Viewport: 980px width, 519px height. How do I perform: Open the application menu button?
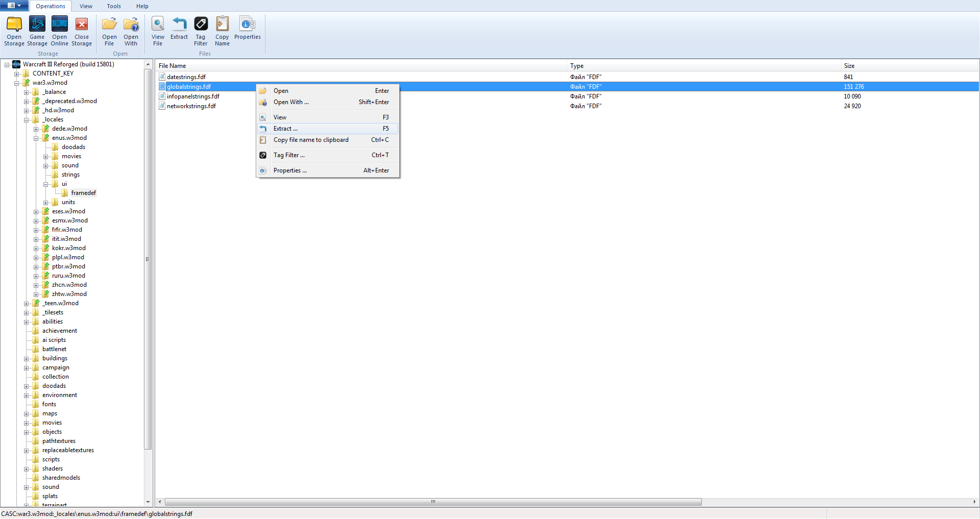pyautogui.click(x=14, y=6)
